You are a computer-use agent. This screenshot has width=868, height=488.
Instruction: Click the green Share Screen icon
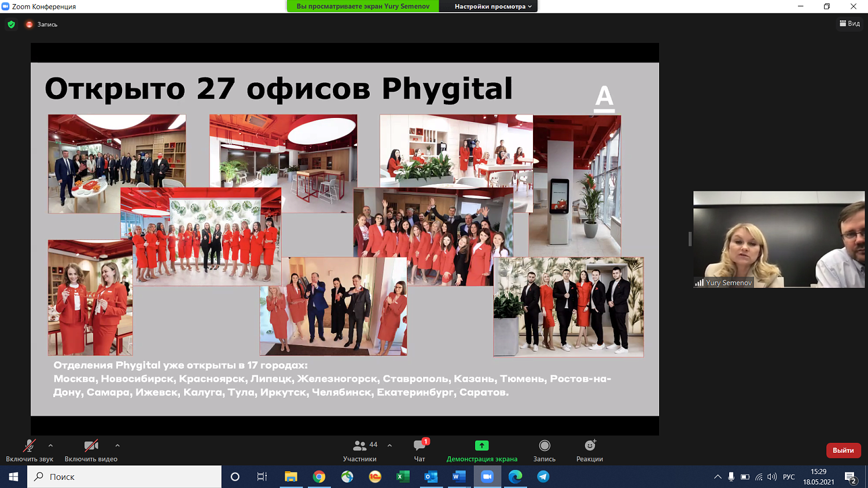(x=481, y=446)
